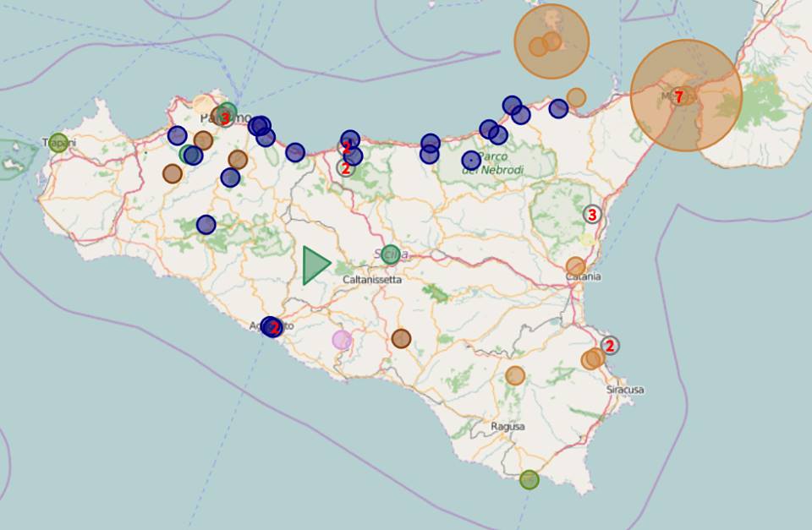
Task: Expand the cluster of 3 near Palermo
Action: tap(225, 117)
